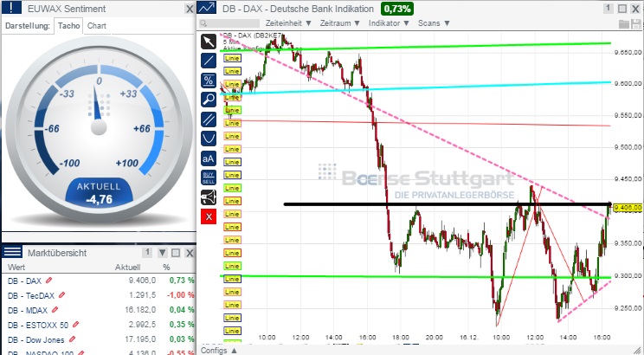
Task: Open the DB - ESTOXX 50 row
Action: tap(99, 325)
